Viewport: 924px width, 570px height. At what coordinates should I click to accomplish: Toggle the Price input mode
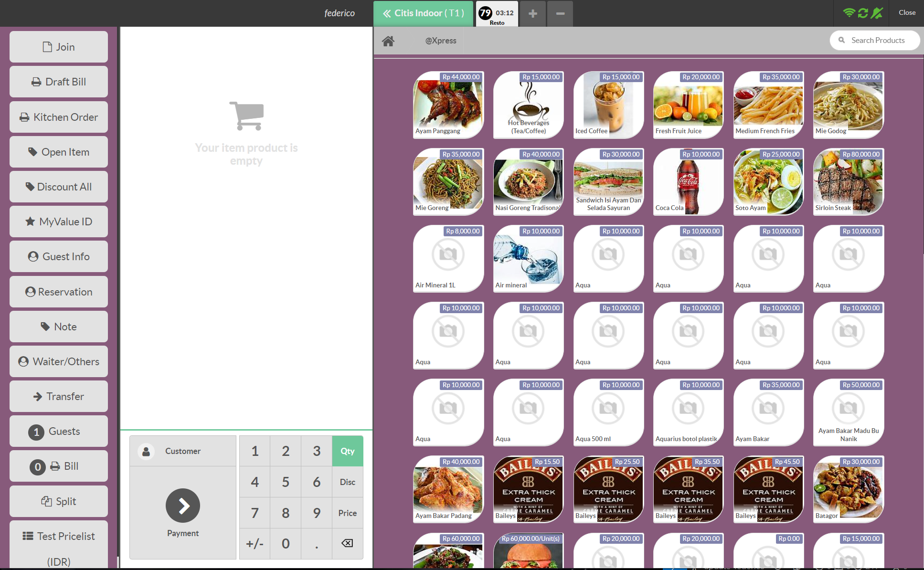(x=347, y=513)
